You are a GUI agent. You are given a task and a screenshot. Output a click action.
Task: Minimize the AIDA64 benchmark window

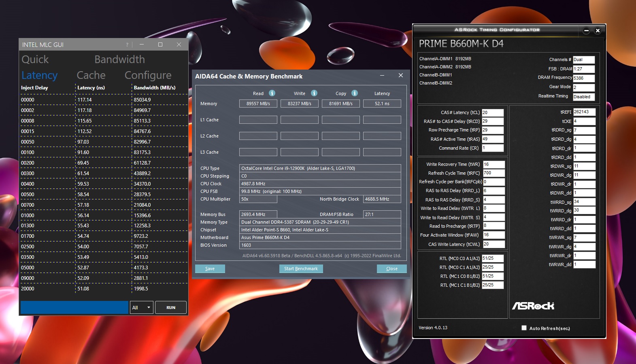(x=382, y=76)
